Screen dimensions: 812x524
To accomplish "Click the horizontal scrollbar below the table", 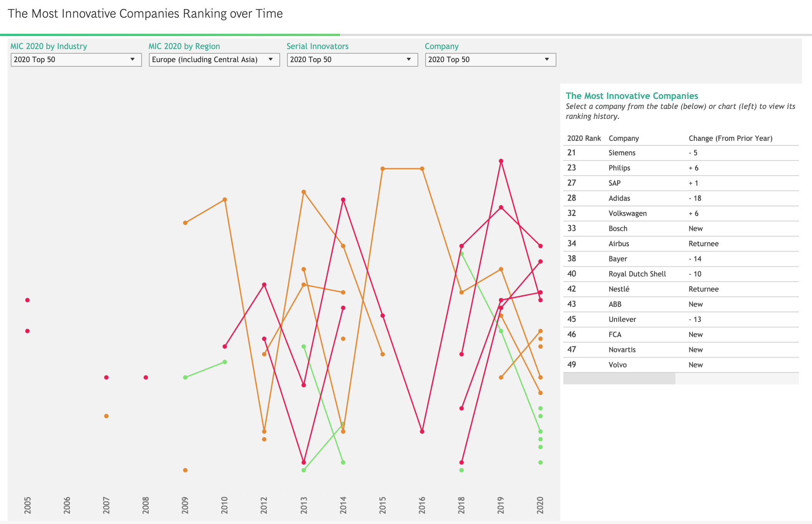I will [619, 378].
